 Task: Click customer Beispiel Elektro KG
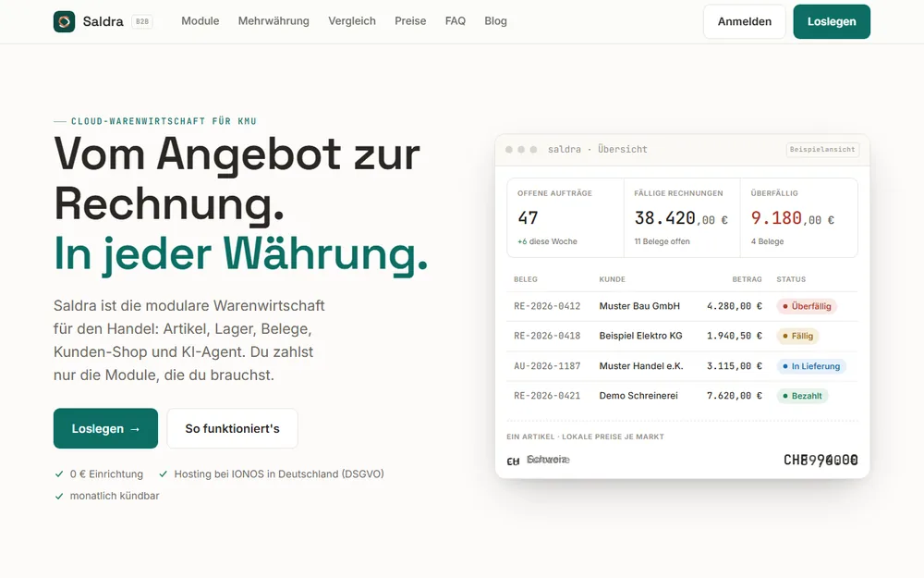coord(640,336)
